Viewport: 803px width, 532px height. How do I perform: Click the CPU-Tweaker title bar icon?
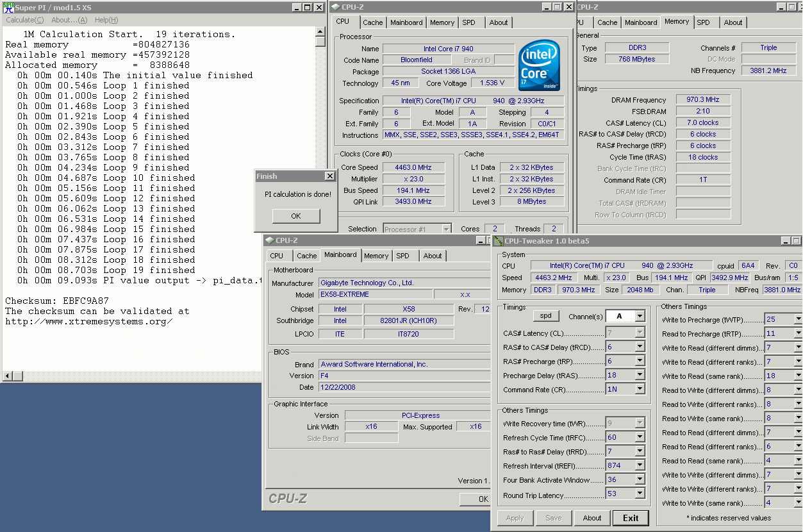[x=499, y=241]
